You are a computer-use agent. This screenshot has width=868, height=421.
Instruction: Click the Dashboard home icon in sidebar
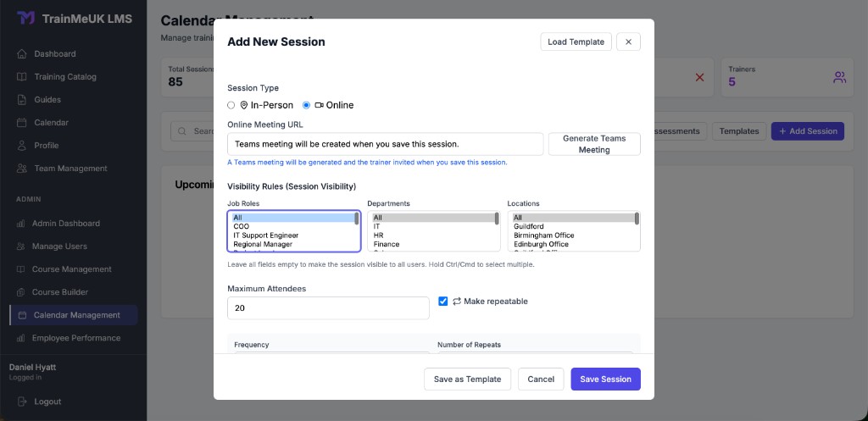coord(21,53)
